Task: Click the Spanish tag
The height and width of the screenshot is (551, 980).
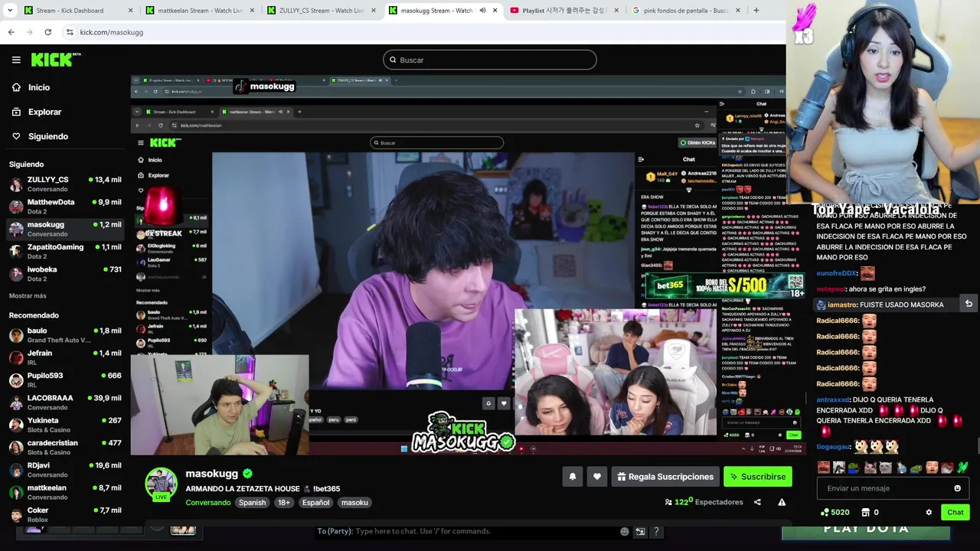Action: click(x=252, y=503)
